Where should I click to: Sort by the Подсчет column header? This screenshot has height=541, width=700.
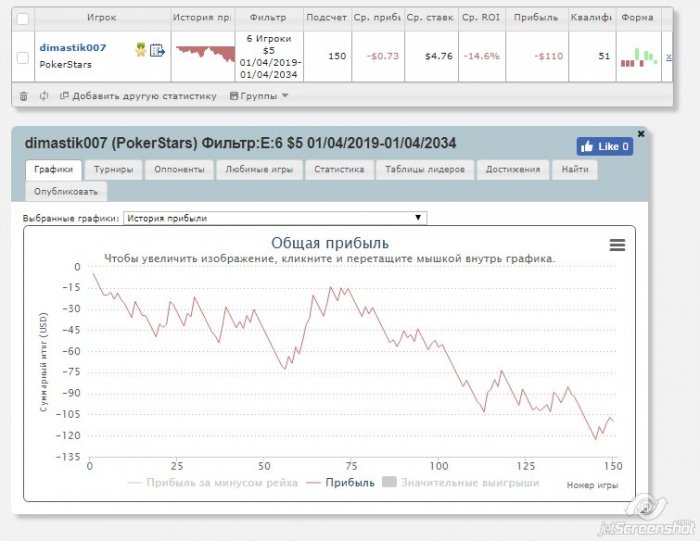click(x=326, y=18)
